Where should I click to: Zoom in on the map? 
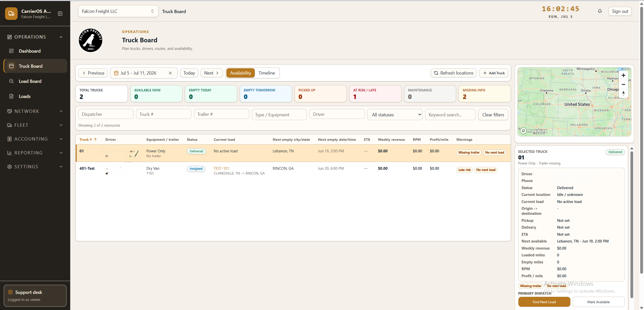(623, 75)
